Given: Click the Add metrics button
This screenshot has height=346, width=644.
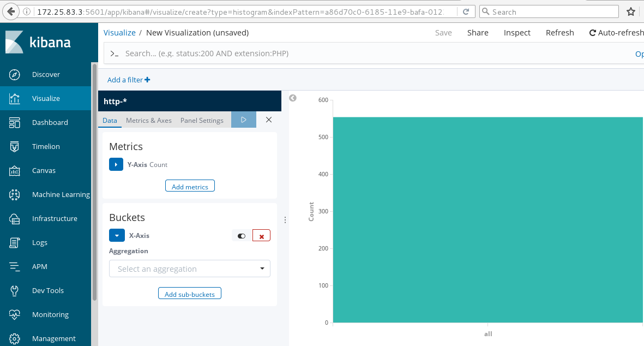Looking at the screenshot, I should pyautogui.click(x=190, y=186).
